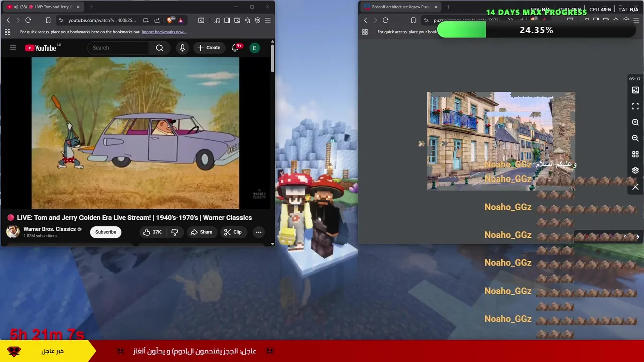Viewport: 644px width, 362px height.
Task: Close the puzzle side toolbar with X
Action: (x=635, y=187)
